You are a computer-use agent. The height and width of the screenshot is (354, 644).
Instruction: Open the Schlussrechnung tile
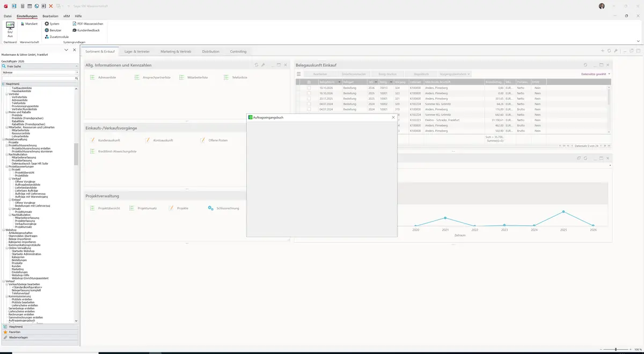223,208
